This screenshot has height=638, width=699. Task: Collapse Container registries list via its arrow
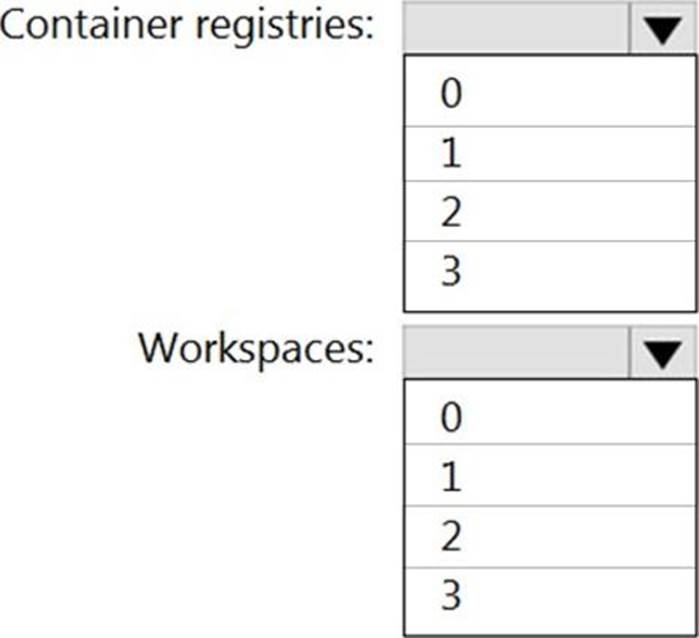click(662, 30)
